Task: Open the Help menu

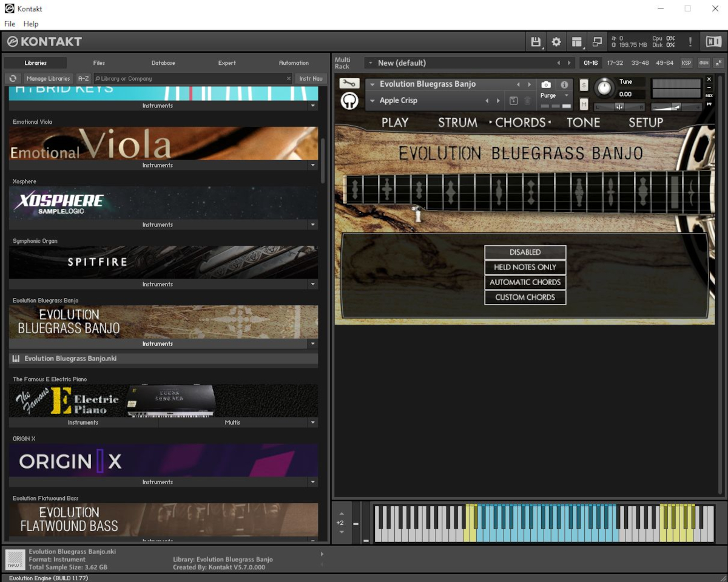Action: (31, 24)
